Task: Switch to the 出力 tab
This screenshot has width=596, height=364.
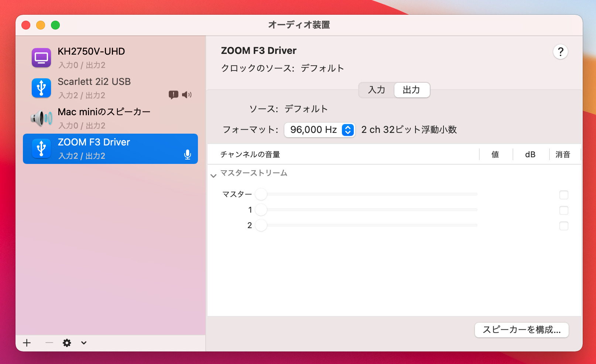Action: click(x=412, y=90)
